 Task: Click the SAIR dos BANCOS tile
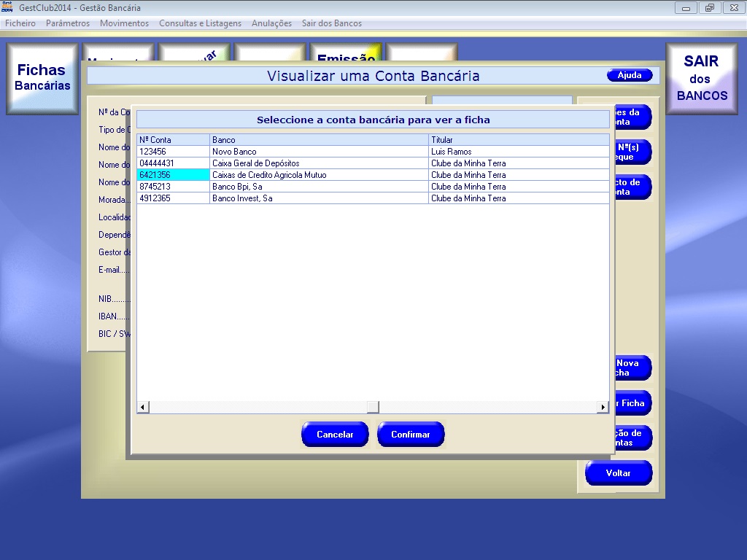pyautogui.click(x=701, y=78)
